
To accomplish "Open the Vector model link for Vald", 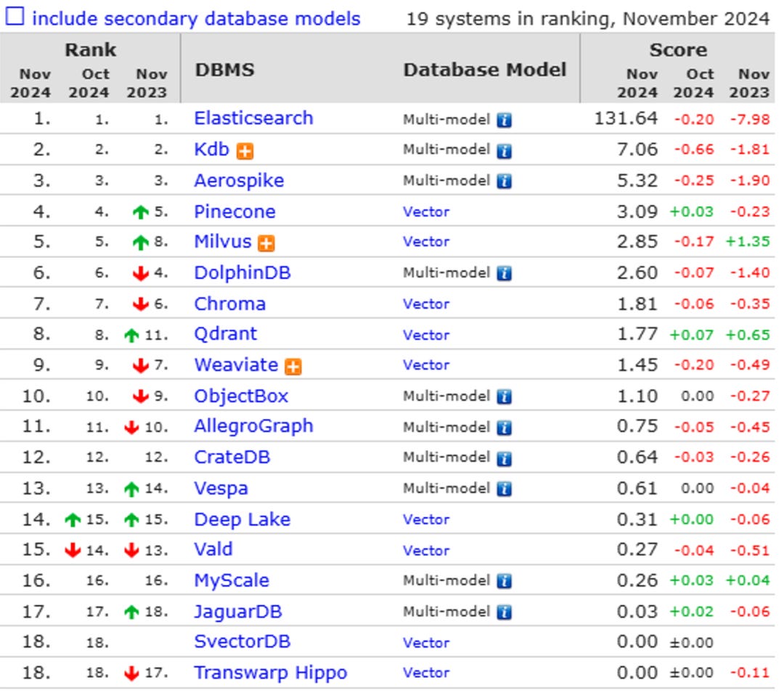I will coord(426,551).
